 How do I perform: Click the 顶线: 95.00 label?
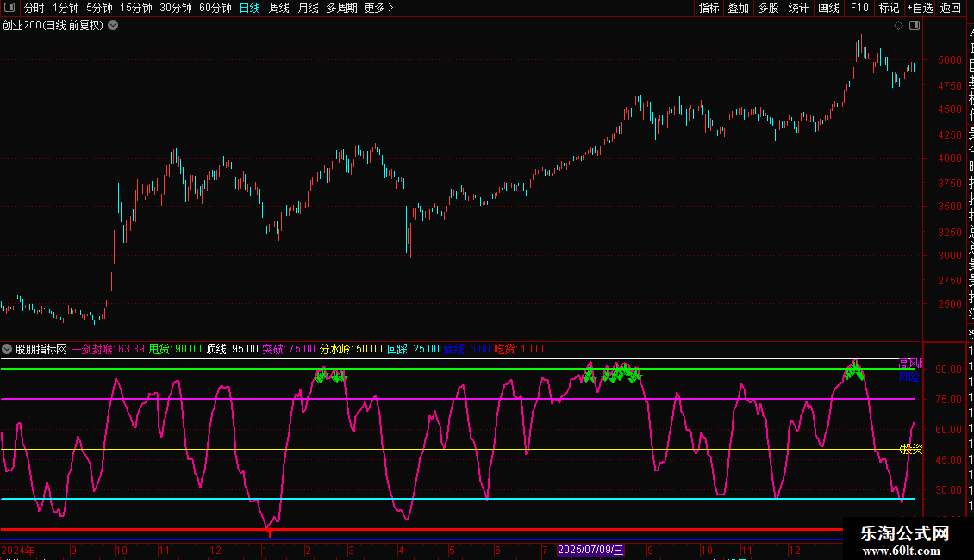pyautogui.click(x=232, y=349)
